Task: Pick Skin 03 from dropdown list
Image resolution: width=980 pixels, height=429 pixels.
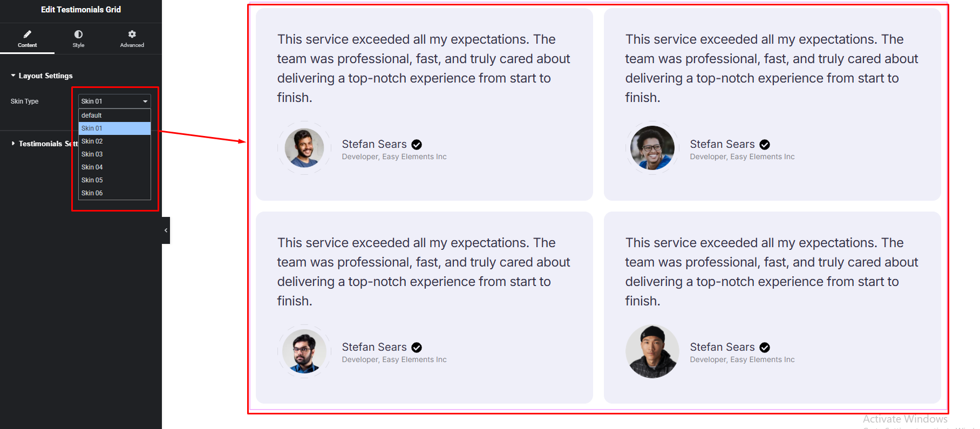Action: (114, 154)
